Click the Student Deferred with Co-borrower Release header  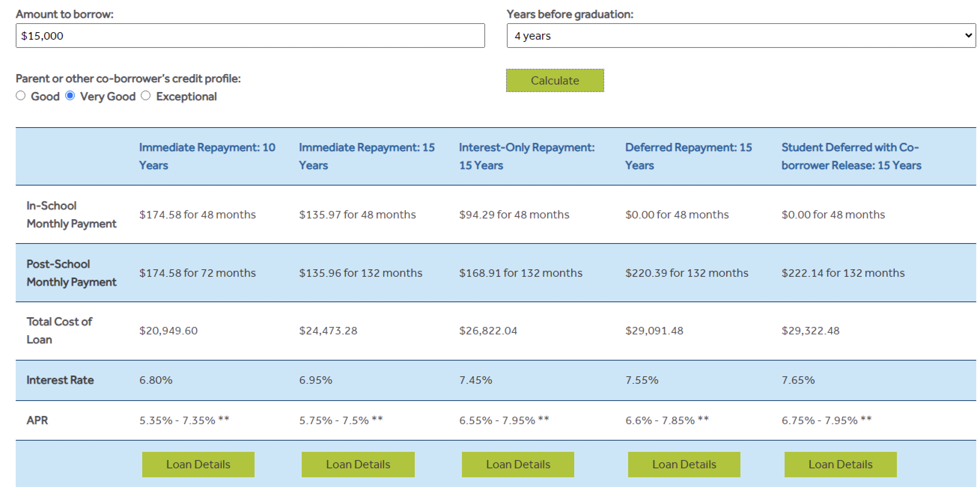pyautogui.click(x=851, y=156)
